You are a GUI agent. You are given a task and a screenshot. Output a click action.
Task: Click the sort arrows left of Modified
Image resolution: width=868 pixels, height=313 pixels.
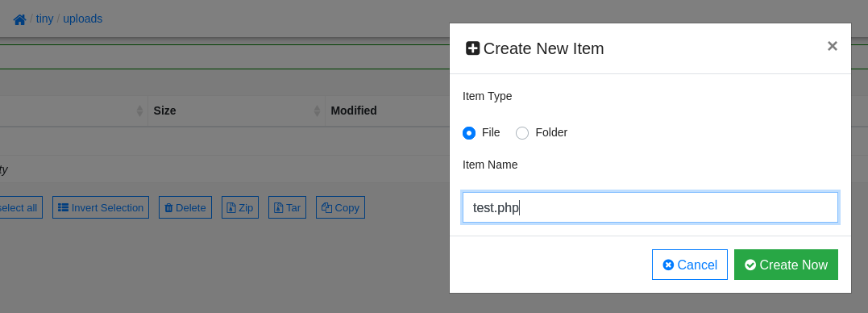pos(318,111)
